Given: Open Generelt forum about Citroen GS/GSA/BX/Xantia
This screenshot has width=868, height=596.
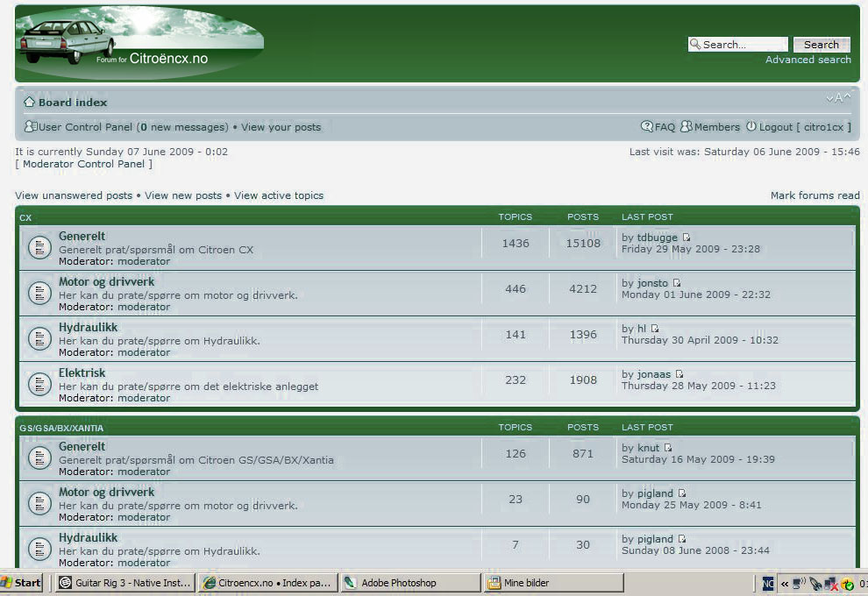Looking at the screenshot, I should [x=82, y=447].
